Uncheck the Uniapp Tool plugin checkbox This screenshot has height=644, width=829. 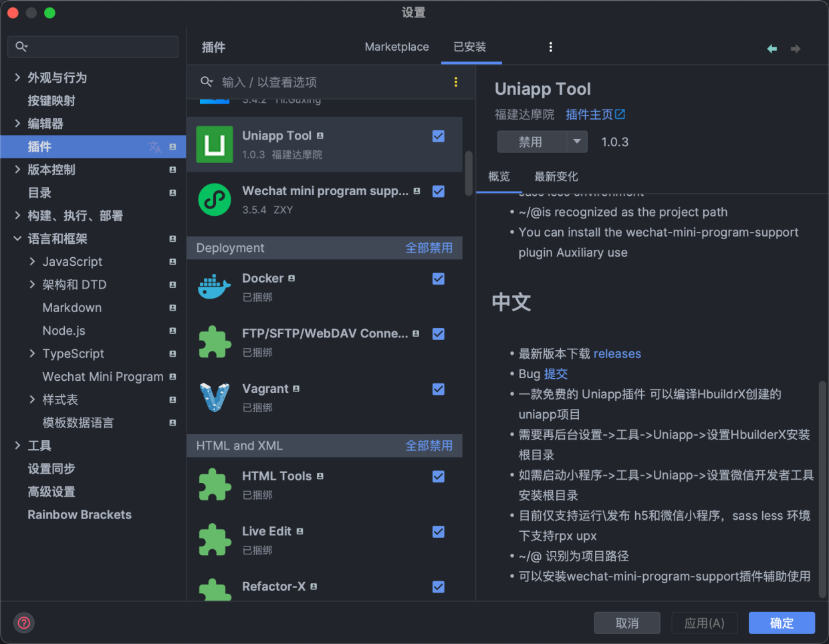coord(439,136)
